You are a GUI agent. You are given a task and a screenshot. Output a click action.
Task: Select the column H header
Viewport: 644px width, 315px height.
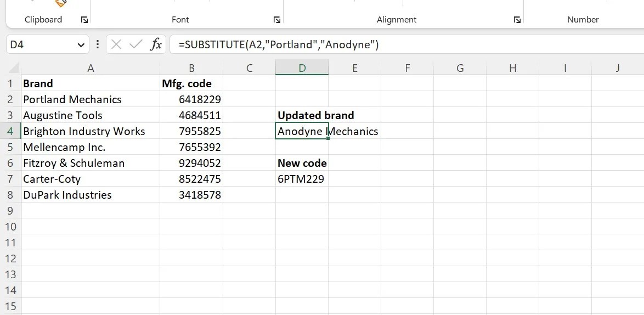tap(512, 68)
